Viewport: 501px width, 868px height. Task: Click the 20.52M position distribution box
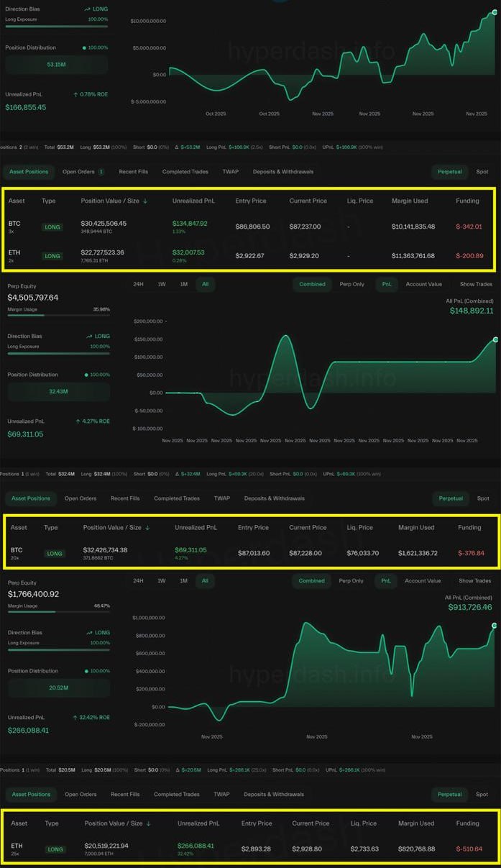58,688
